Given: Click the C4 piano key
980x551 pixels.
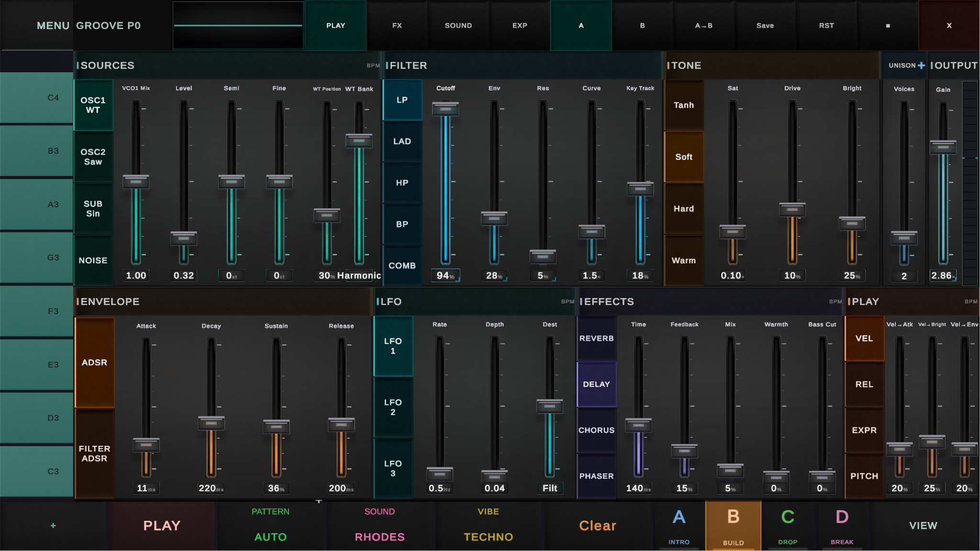Looking at the screenshot, I should click(36, 98).
